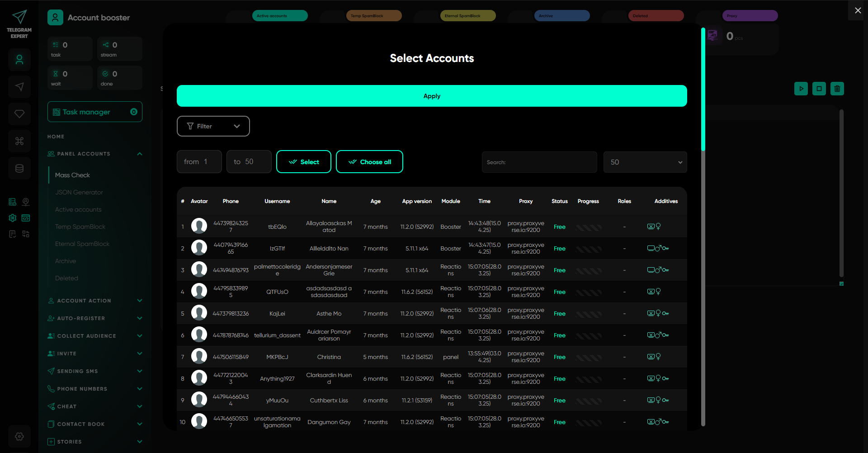Click the command symbol icon in left rail
The width and height of the screenshot is (868, 453).
tap(19, 141)
